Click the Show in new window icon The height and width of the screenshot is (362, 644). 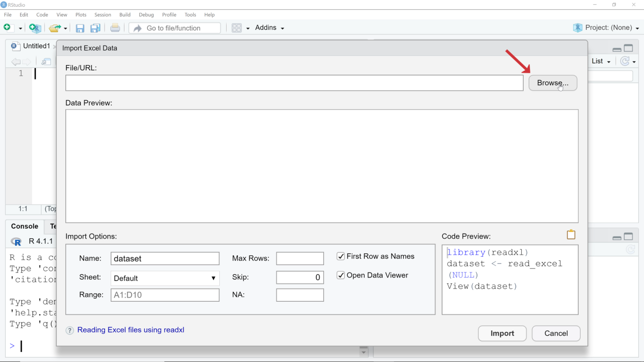[46, 62]
